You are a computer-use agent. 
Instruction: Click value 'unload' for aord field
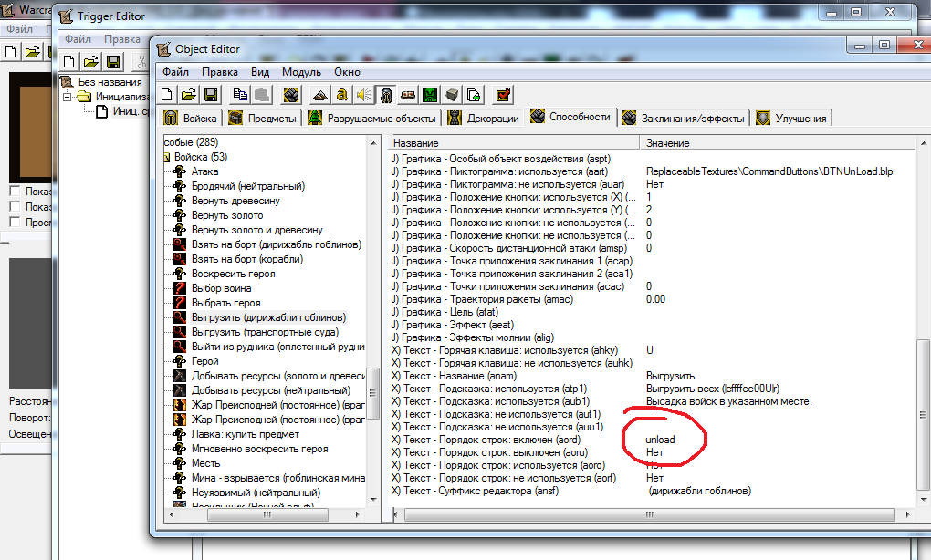pyautogui.click(x=660, y=440)
